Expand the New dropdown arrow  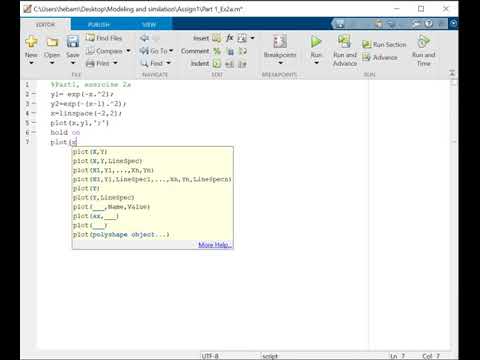click(x=31, y=63)
